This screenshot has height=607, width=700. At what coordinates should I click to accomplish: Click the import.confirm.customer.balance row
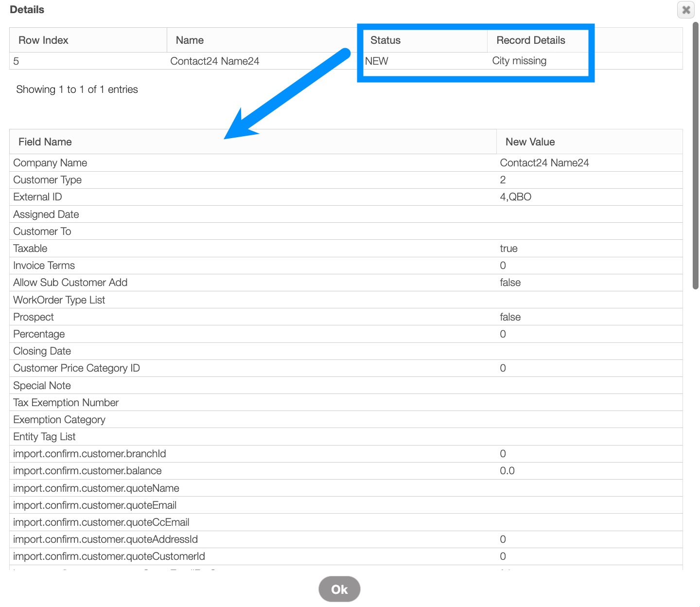click(x=87, y=471)
